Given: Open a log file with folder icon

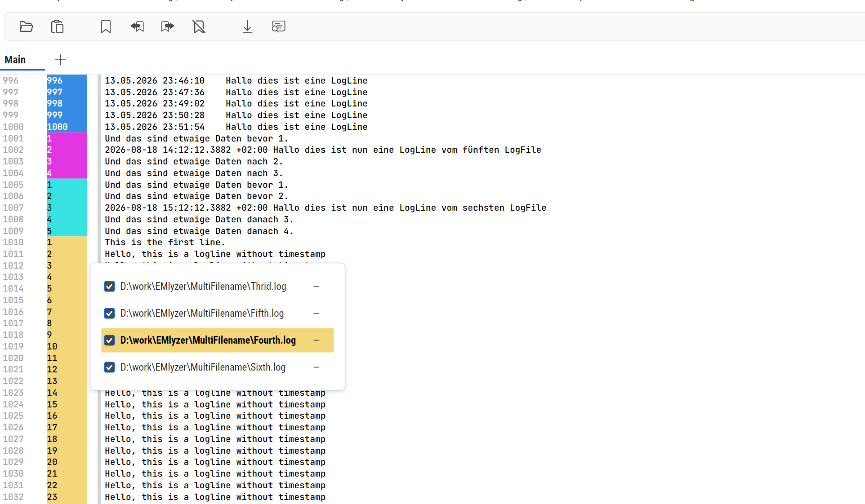Looking at the screenshot, I should [26, 27].
